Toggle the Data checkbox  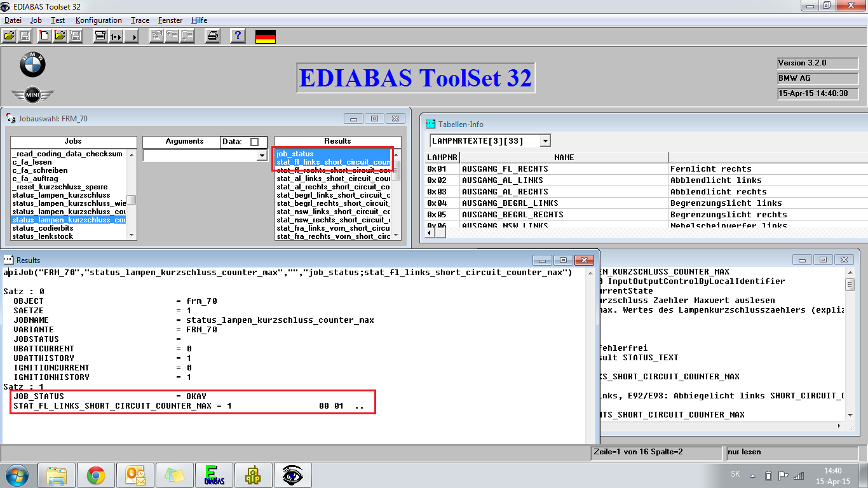(255, 142)
